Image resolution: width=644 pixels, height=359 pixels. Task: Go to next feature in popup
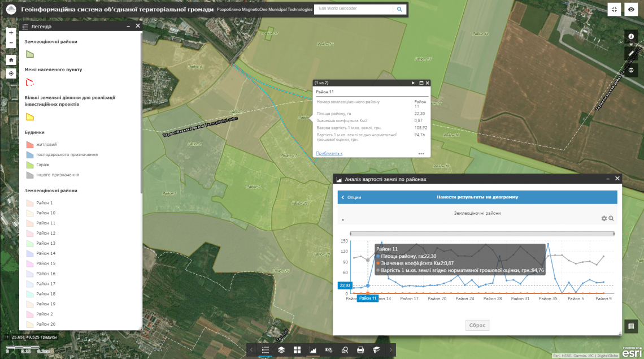tap(413, 83)
